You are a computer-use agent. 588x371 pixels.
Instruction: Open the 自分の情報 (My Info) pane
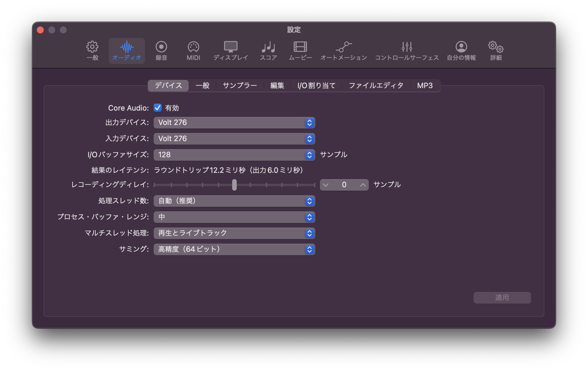pos(461,50)
